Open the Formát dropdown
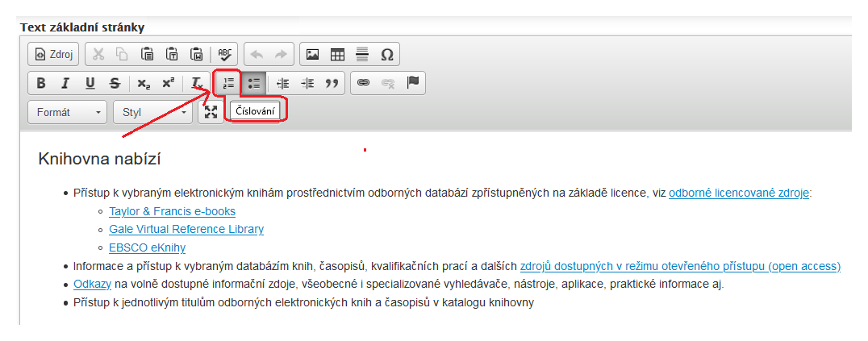 (x=68, y=112)
